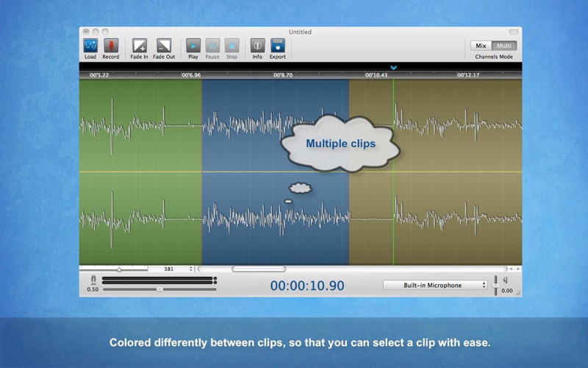This screenshot has height=368, width=588.
Task: Click the blue playhead marker on timeline
Action: [x=393, y=68]
